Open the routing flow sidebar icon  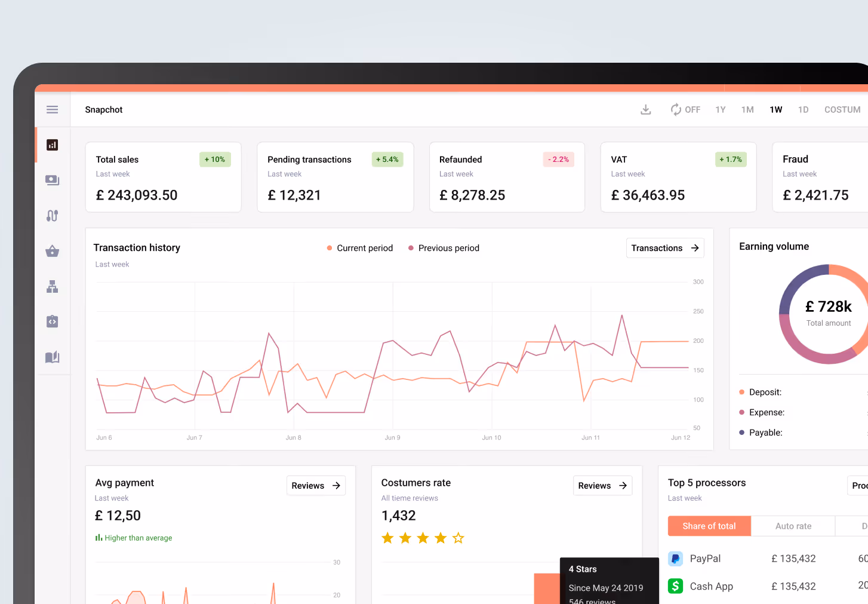pos(53,216)
